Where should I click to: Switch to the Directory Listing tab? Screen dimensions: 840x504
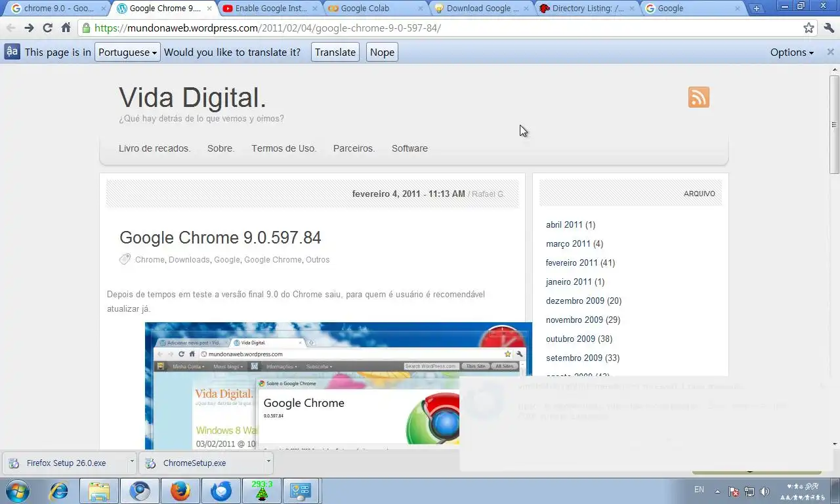(587, 9)
